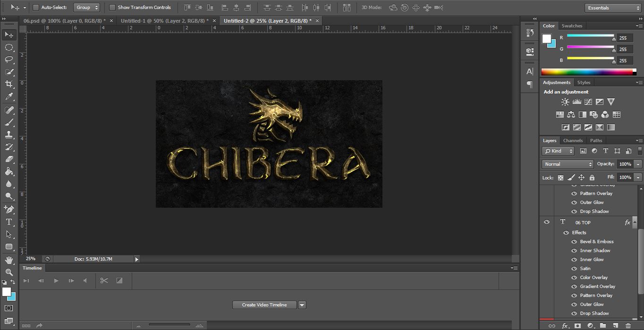
Task: Click the R channel slider
Action: [x=590, y=36]
